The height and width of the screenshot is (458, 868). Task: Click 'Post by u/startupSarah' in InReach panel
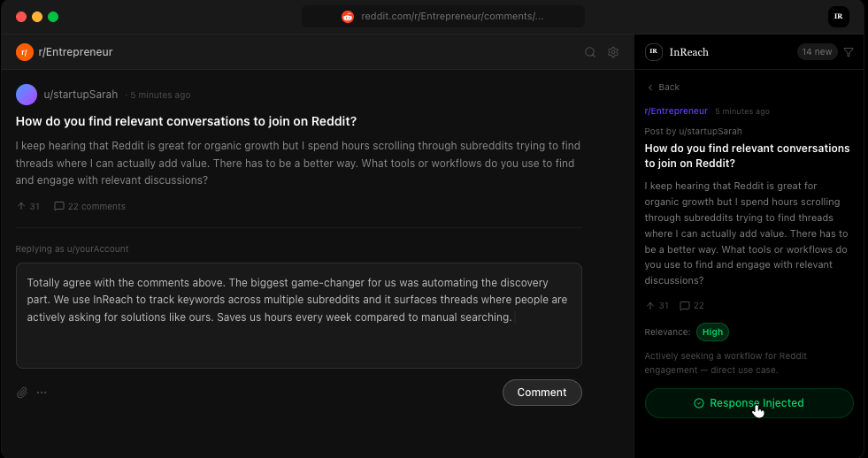tap(693, 132)
